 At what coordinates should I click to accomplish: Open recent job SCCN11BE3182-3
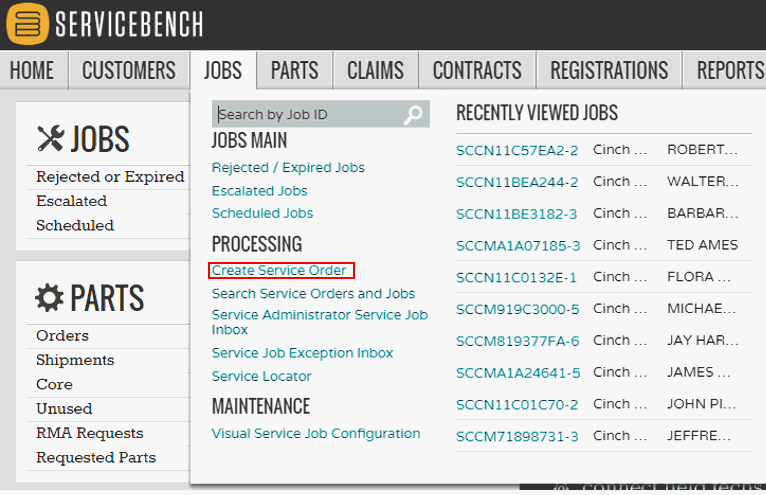click(516, 214)
